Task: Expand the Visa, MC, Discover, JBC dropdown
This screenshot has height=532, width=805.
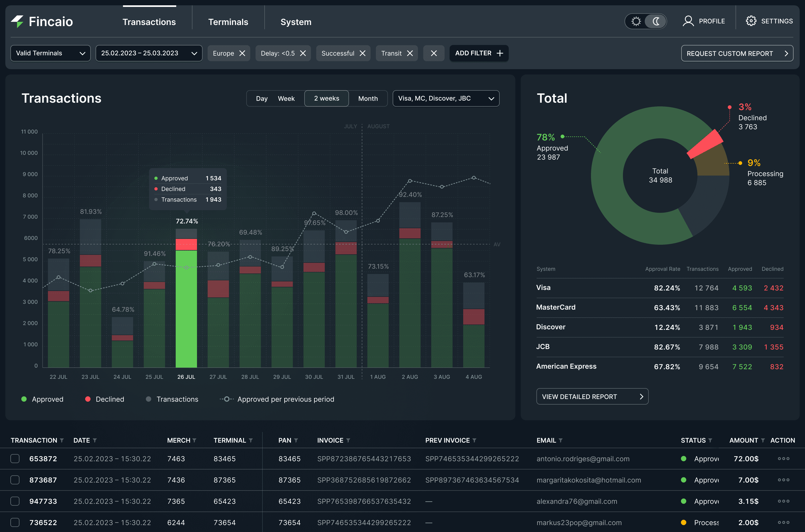Action: (x=446, y=98)
